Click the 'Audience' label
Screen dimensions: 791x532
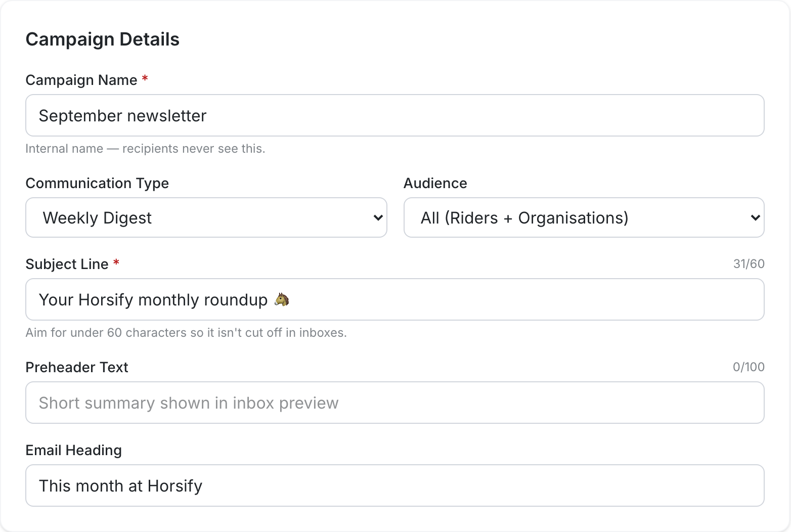pos(435,183)
